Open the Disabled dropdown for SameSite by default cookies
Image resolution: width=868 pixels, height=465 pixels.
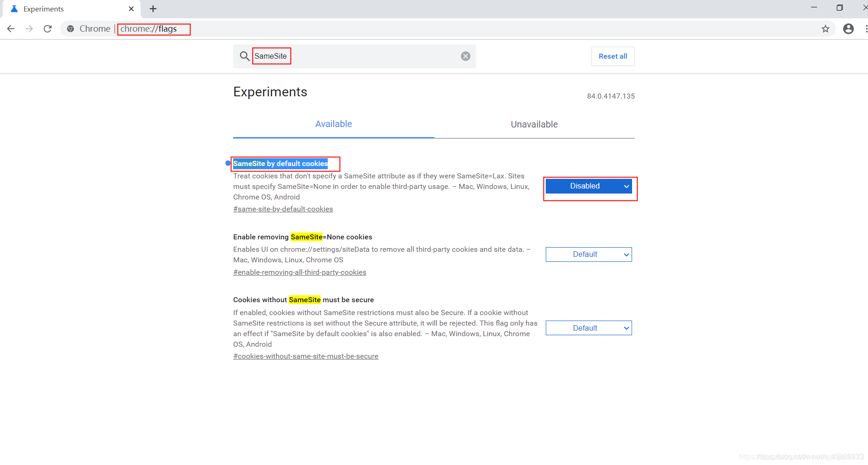[x=589, y=186]
